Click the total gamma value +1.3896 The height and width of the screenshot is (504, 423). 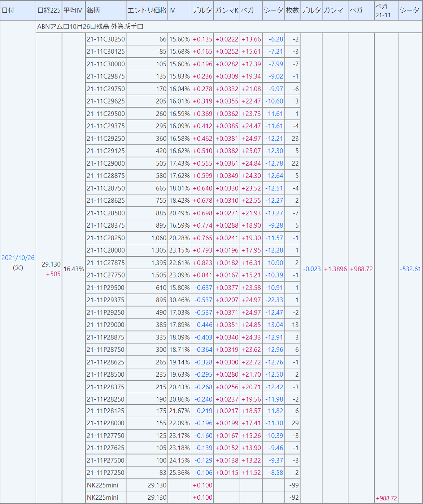(335, 269)
